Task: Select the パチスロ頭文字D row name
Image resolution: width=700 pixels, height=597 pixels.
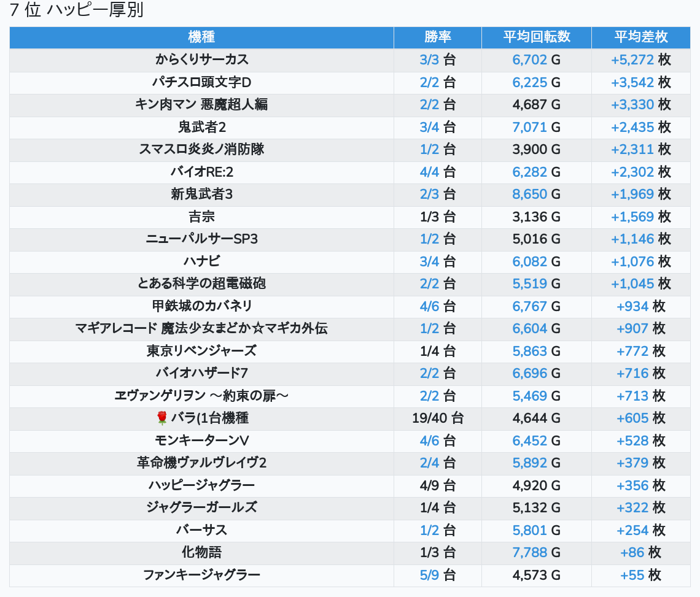Action: pos(201,82)
